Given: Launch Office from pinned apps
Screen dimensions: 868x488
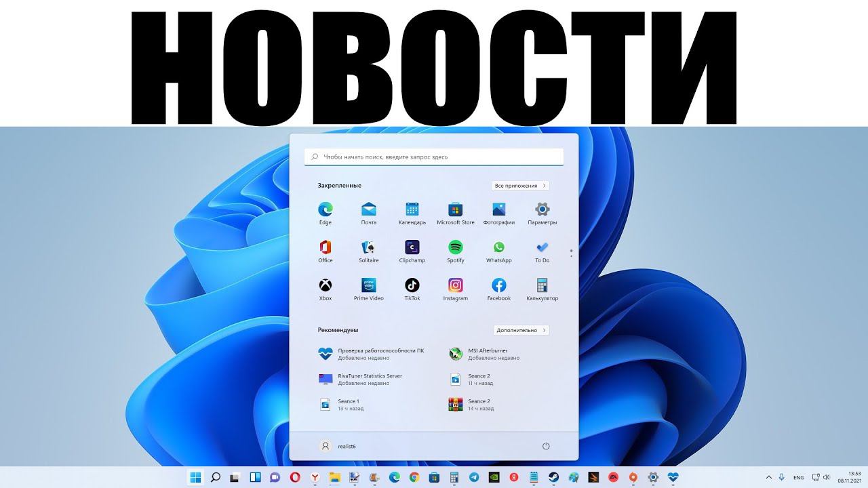Looking at the screenshot, I should click(x=325, y=251).
